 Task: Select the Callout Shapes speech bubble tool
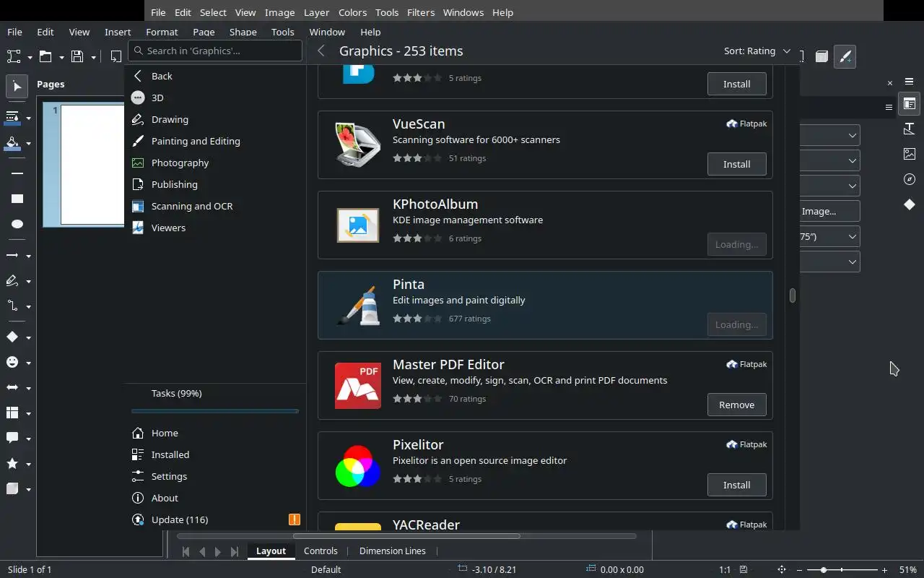12,439
